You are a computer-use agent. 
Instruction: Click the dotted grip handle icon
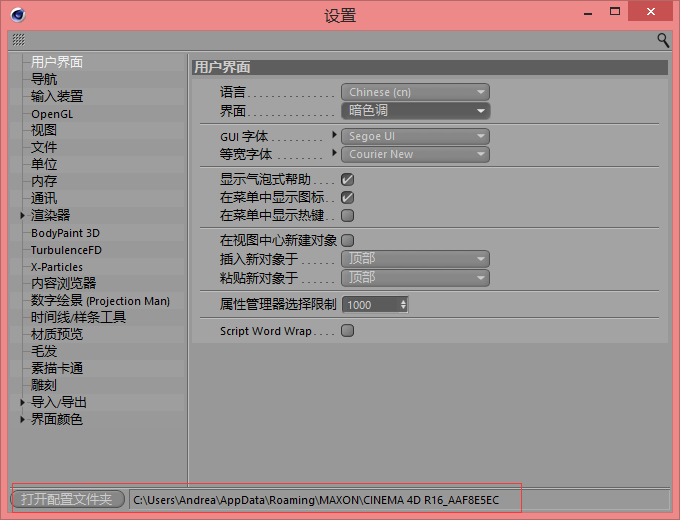[x=19, y=39]
